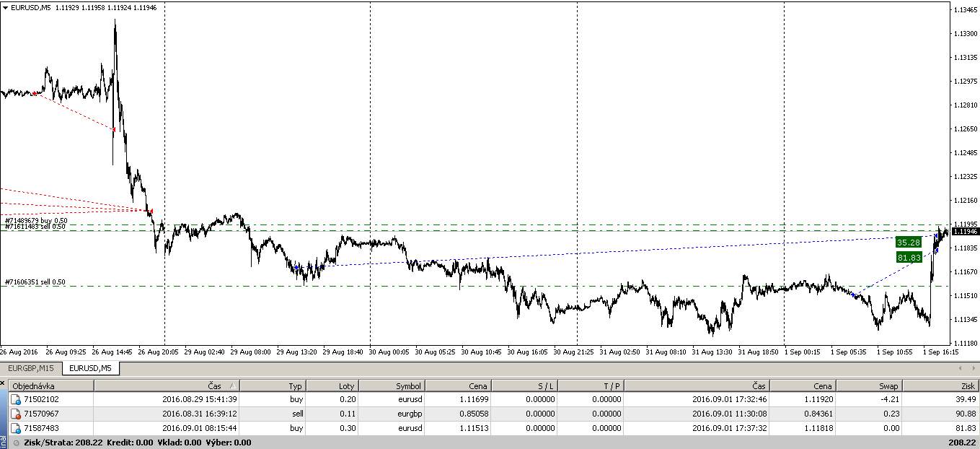Click open time 2016.08.29 15:41:39
This screenshot has height=449, width=980.
[x=200, y=399]
